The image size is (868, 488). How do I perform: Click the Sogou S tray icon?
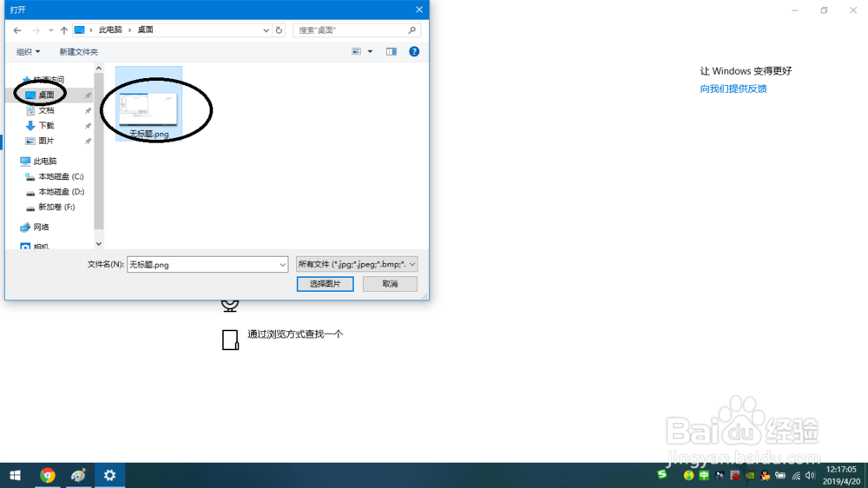click(662, 474)
